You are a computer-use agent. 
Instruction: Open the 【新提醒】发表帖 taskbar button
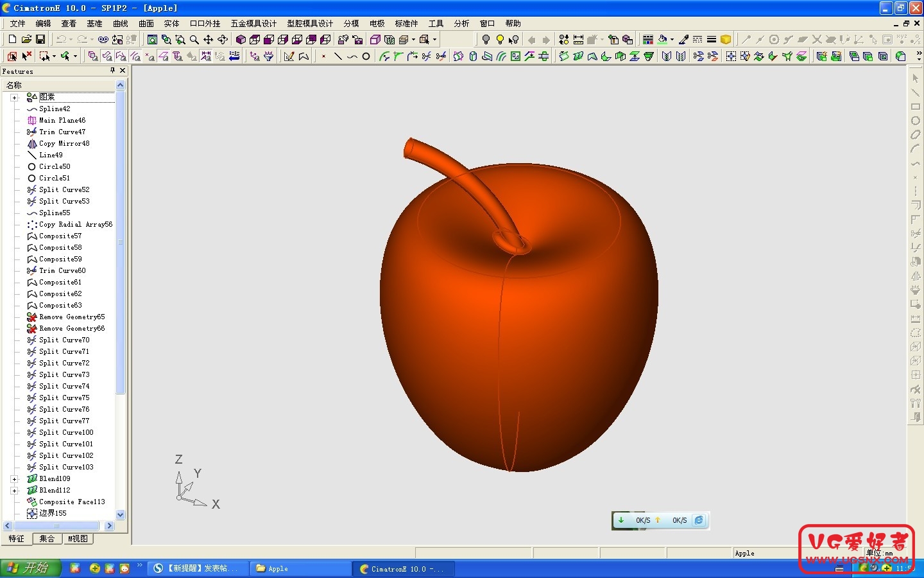tap(198, 568)
